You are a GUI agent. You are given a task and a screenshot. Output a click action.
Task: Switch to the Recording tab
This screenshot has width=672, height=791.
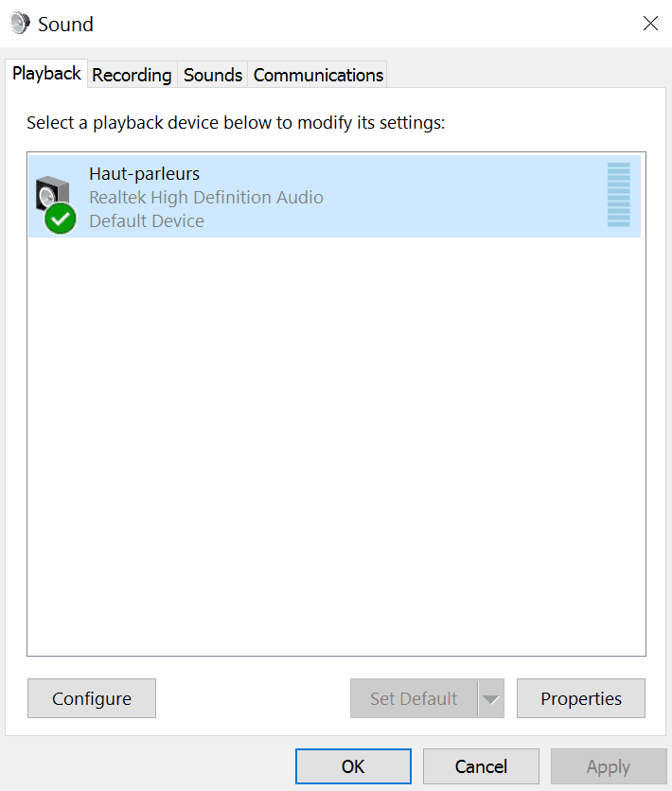132,75
